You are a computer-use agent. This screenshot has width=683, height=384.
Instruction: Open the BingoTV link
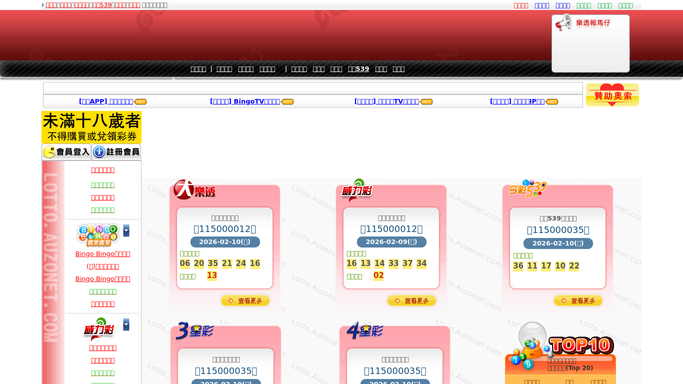[x=245, y=101]
